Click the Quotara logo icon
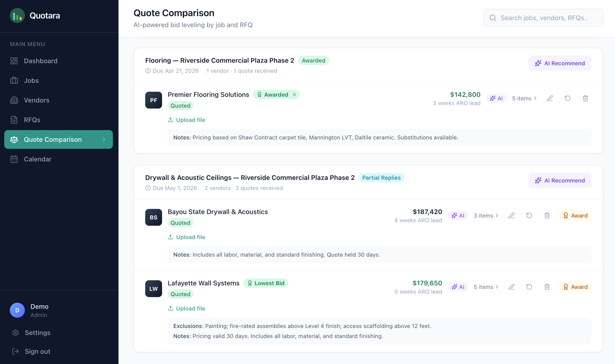Viewport: 615px width, 364px height. pos(17,15)
